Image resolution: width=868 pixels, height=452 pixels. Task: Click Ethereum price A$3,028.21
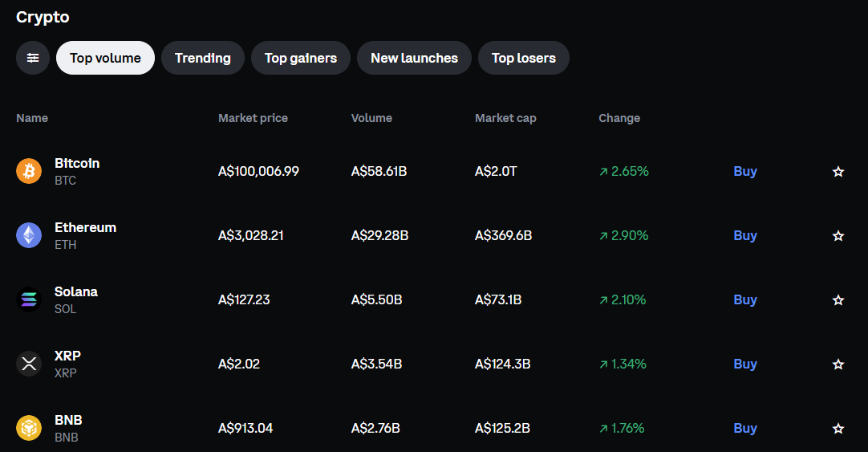click(251, 235)
